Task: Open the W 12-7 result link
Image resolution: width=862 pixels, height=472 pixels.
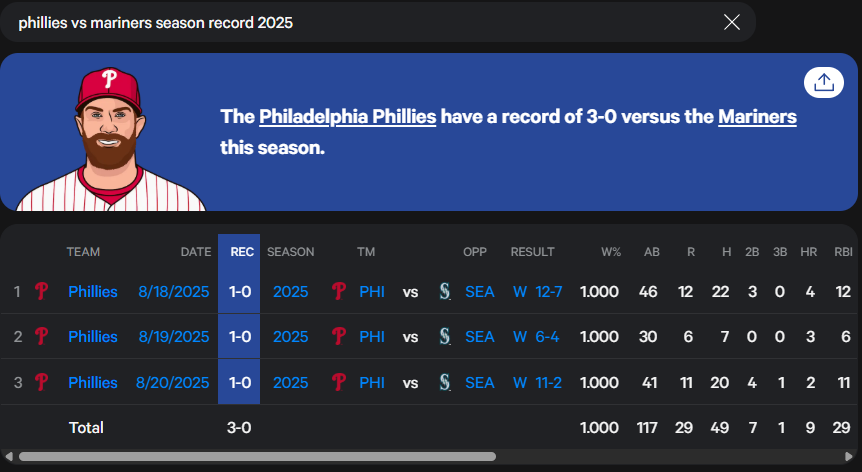Action: point(537,291)
